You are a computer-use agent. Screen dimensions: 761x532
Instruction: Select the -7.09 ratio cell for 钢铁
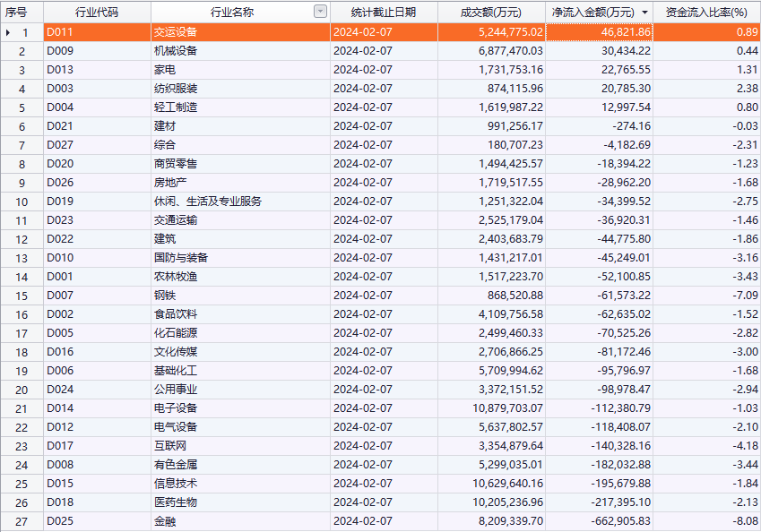pos(706,296)
